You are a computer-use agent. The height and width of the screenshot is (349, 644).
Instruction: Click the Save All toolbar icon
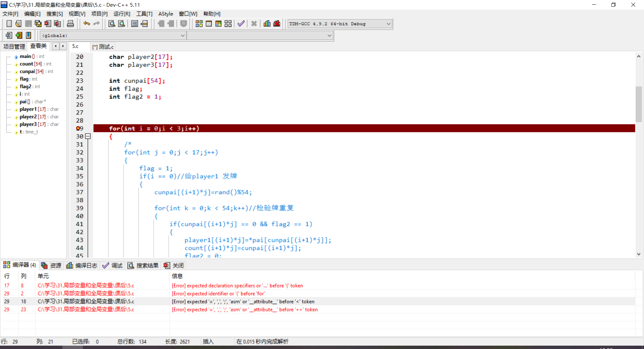[38, 23]
